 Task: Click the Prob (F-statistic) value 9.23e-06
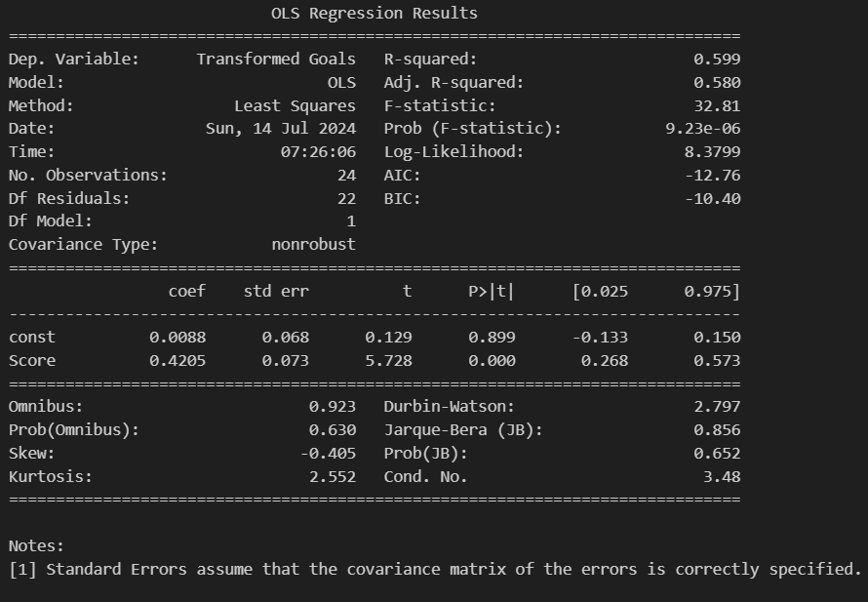point(703,129)
